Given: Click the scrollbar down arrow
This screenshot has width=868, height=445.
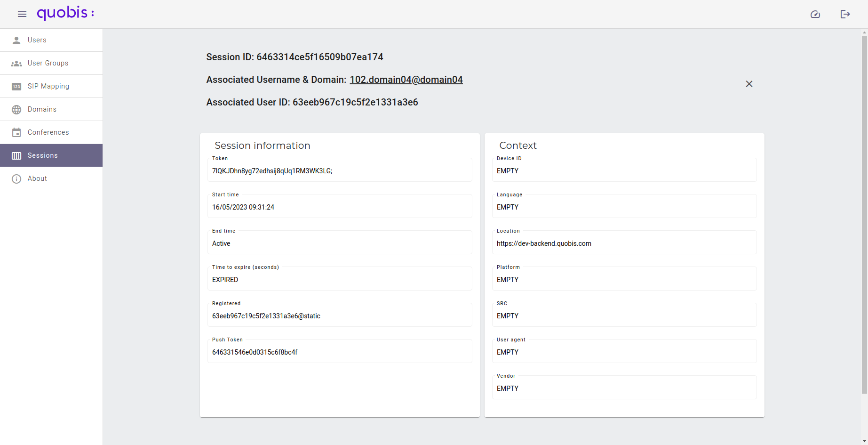Looking at the screenshot, I should click(x=864, y=441).
